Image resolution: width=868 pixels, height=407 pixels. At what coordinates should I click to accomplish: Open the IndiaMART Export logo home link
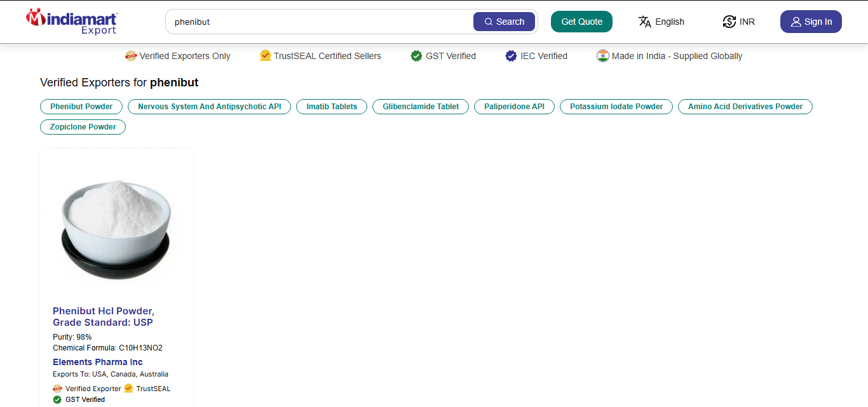pos(72,22)
